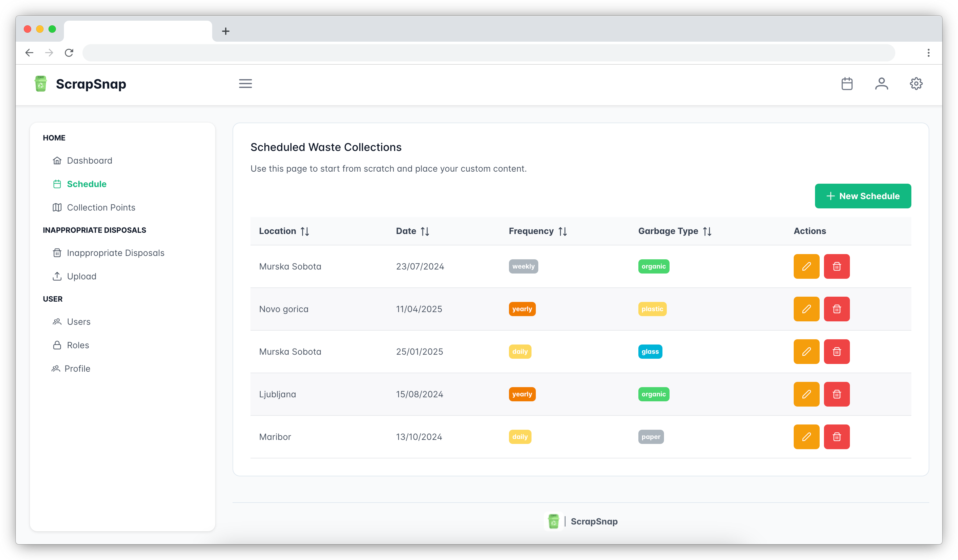Click the calendar icon in the top toolbar

tap(847, 83)
